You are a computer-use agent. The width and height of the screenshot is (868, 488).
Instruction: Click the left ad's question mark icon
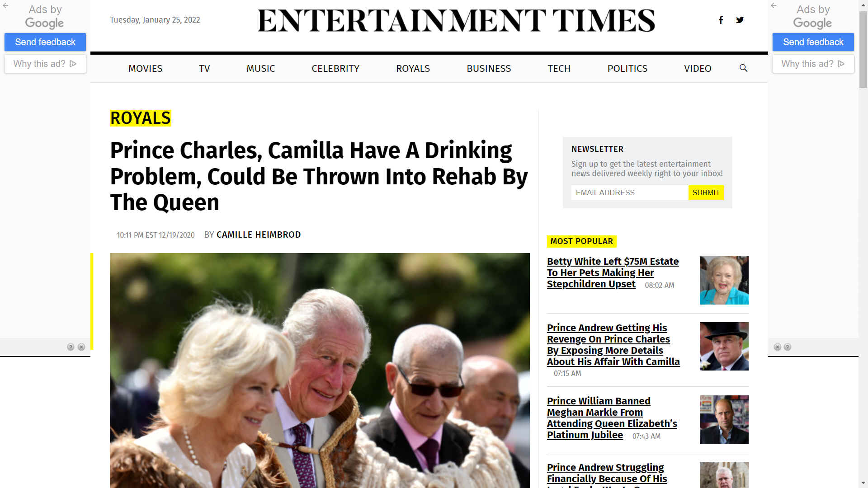click(71, 347)
